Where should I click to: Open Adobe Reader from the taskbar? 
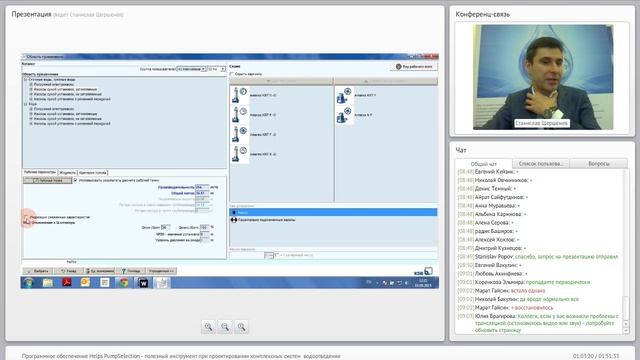click(x=67, y=282)
